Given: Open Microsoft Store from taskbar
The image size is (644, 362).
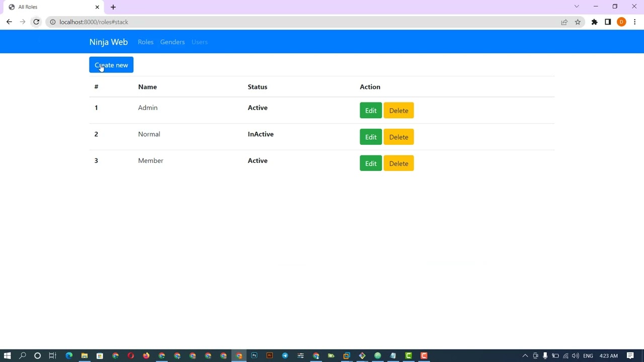Looking at the screenshot, I should pyautogui.click(x=100, y=356).
